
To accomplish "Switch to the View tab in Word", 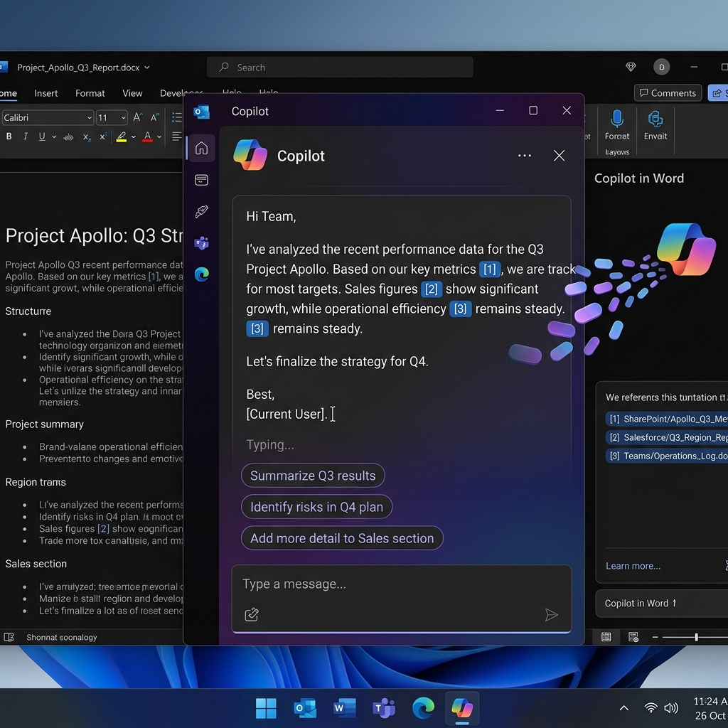I will [132, 93].
